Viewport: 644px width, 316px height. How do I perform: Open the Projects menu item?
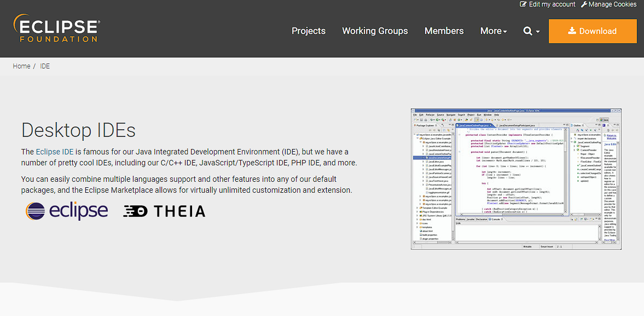tap(309, 31)
